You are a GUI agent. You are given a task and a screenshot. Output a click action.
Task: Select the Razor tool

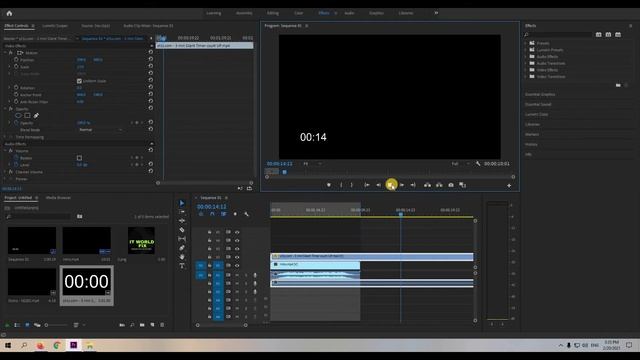[x=182, y=230]
